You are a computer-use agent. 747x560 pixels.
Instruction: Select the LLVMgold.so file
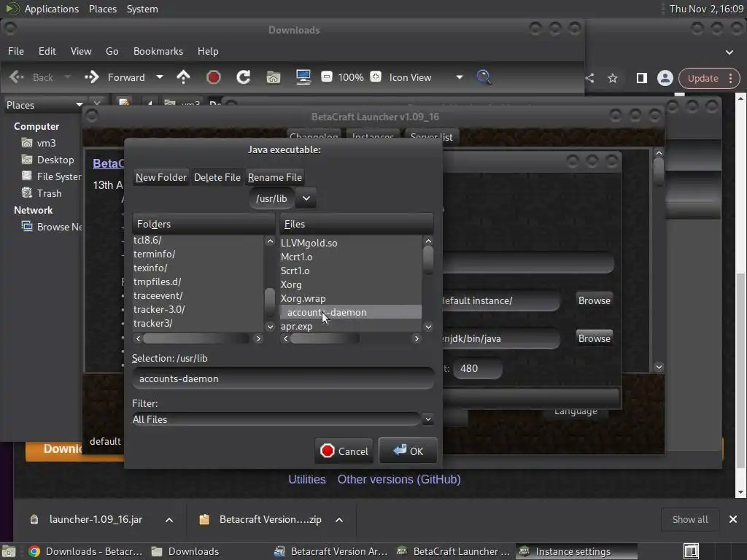pyautogui.click(x=351, y=243)
